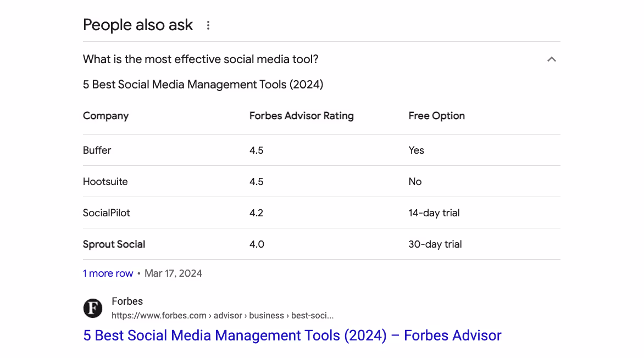Click the '5 Best Social Media Management Tools (2024)' snippet title
Viewport: 644px width, 358px height.
pos(203,85)
